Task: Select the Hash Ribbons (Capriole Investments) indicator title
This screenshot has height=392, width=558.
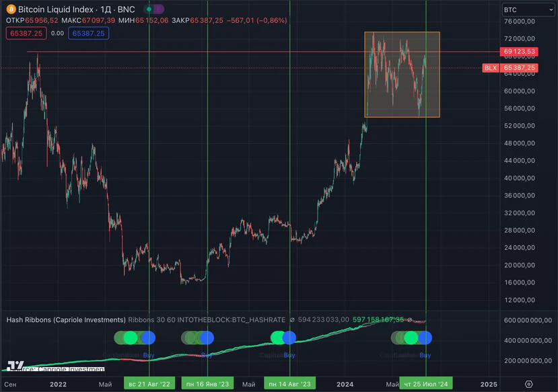Action: coord(66,320)
